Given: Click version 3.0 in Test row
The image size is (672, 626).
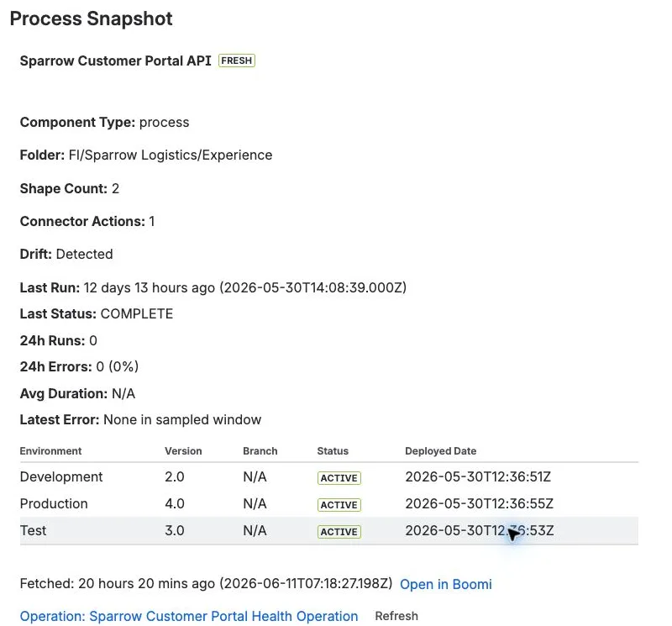Looking at the screenshot, I should click(175, 531).
